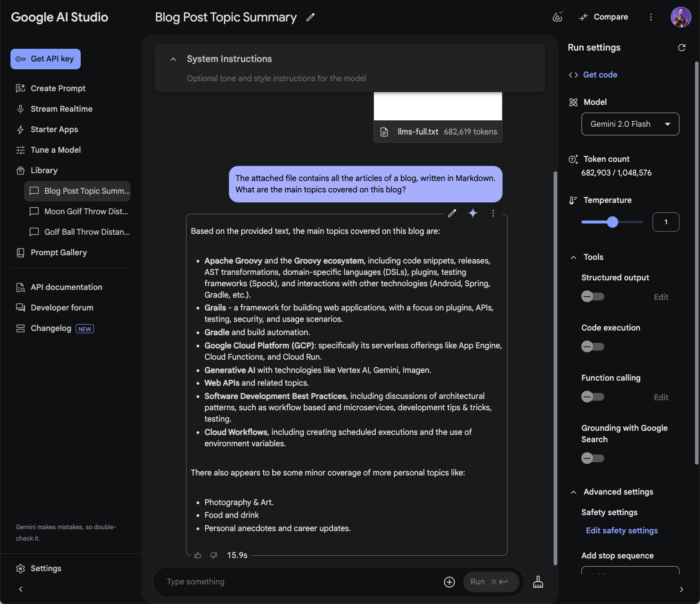Click the Token count icon
This screenshot has width=700, height=604.
(x=573, y=159)
